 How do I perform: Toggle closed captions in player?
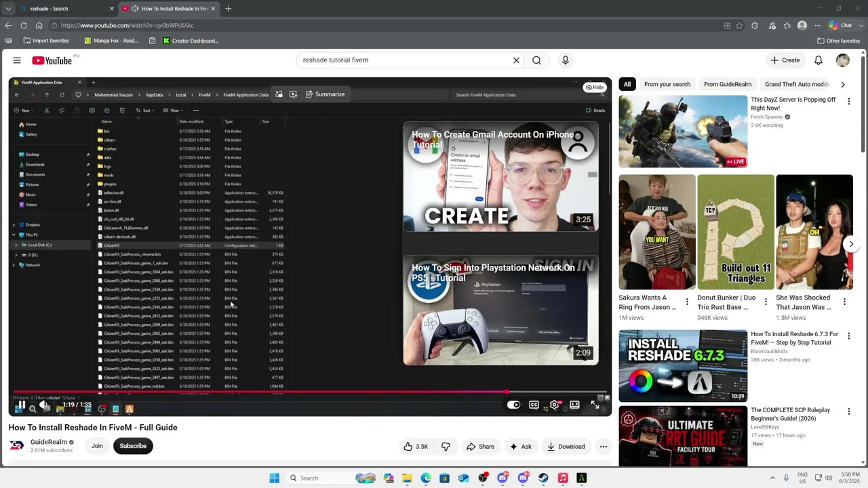pyautogui.click(x=534, y=405)
